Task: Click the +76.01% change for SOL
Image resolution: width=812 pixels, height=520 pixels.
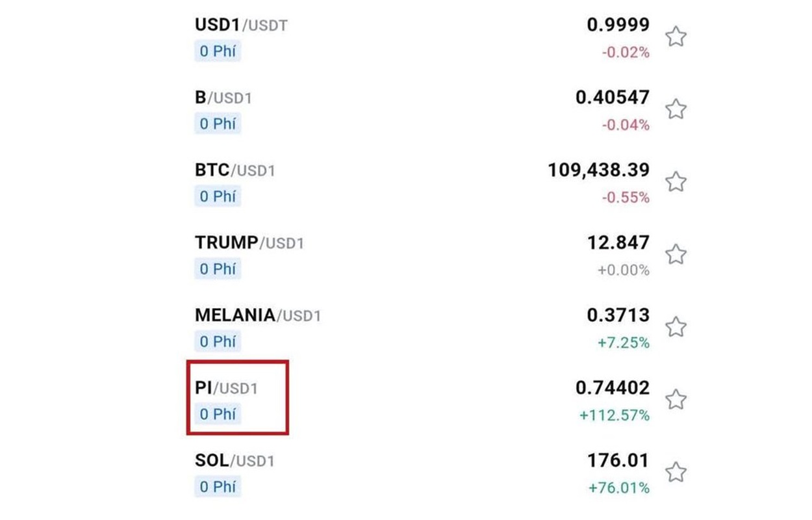Action: coord(618,487)
